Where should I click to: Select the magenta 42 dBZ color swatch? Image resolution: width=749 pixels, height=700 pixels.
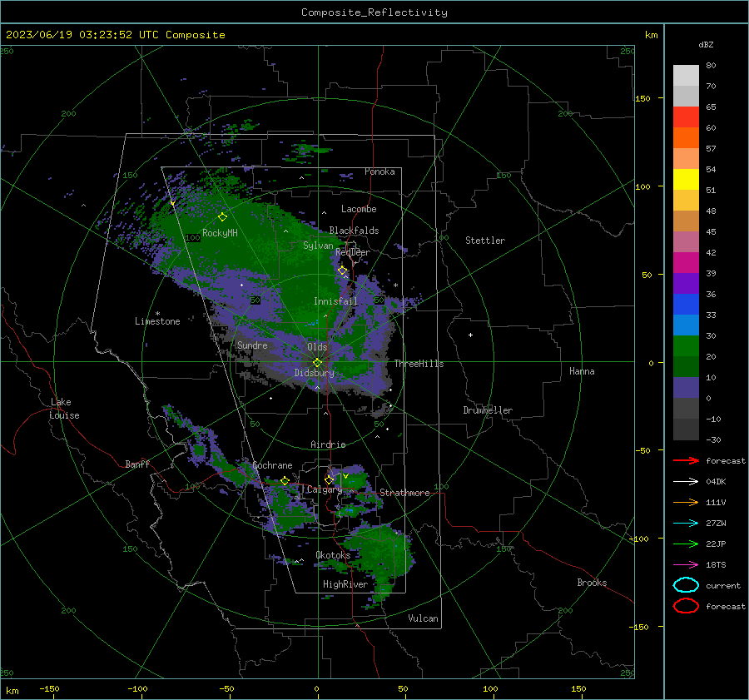pyautogui.click(x=686, y=263)
